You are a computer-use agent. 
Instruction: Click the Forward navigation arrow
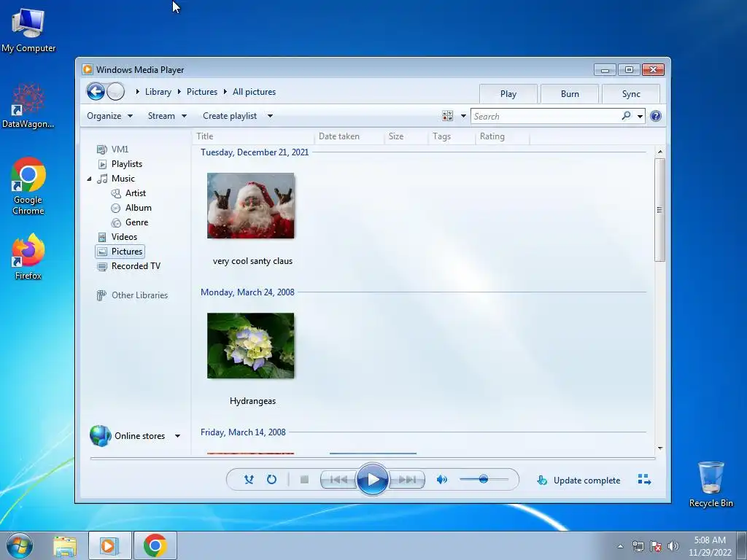click(x=115, y=91)
